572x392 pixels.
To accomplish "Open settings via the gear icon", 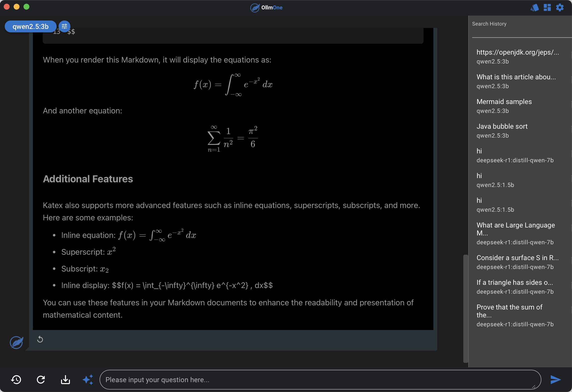I will (x=560, y=7).
